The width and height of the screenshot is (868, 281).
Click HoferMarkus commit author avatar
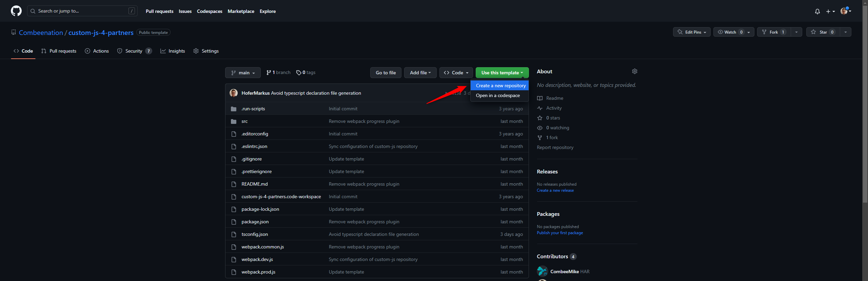(x=234, y=93)
